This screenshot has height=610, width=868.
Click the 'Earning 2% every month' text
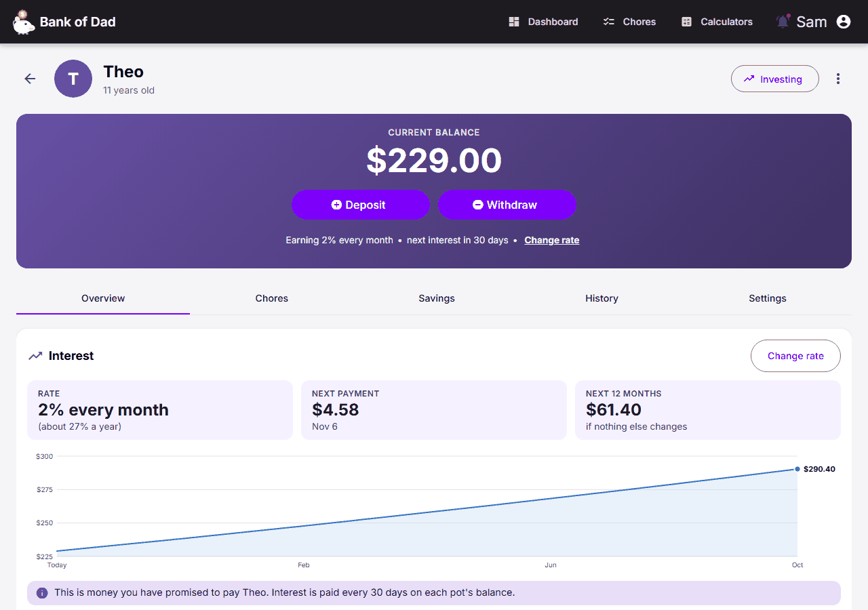coord(339,240)
